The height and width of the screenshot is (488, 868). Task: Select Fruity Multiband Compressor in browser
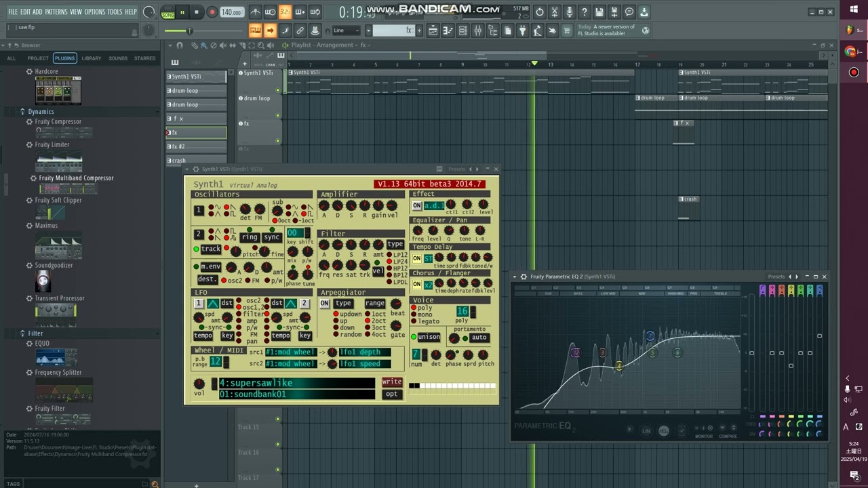76,178
